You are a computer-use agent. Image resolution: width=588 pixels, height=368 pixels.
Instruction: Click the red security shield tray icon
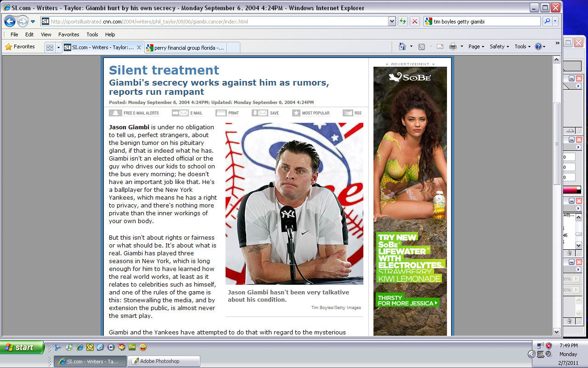tap(548, 345)
